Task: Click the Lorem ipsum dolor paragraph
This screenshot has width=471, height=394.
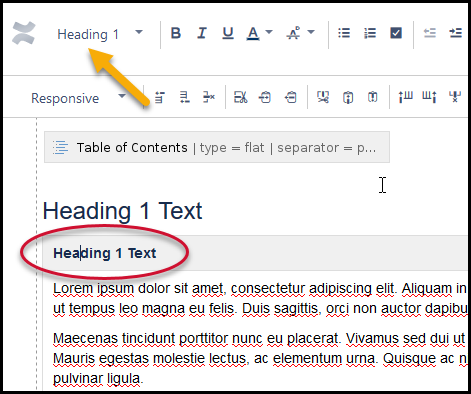Action: [x=260, y=298]
